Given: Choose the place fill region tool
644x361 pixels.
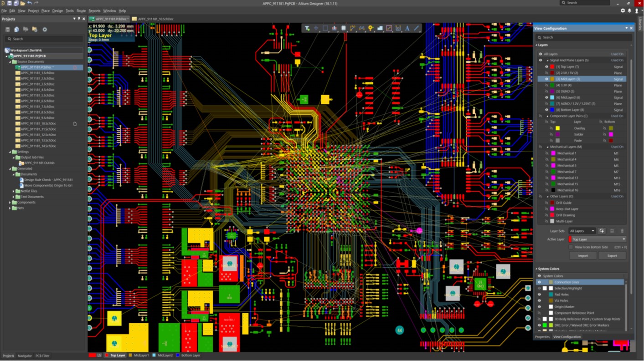Looking at the screenshot, I should tap(389, 28).
